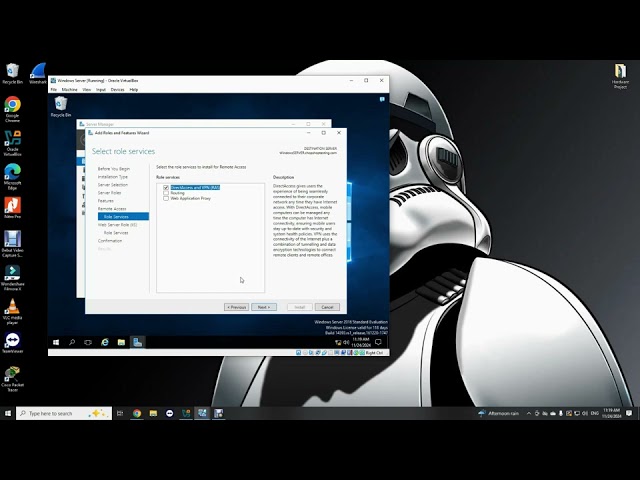The width and height of the screenshot is (640, 480).
Task: Check the Routing role service
Action: click(x=166, y=193)
